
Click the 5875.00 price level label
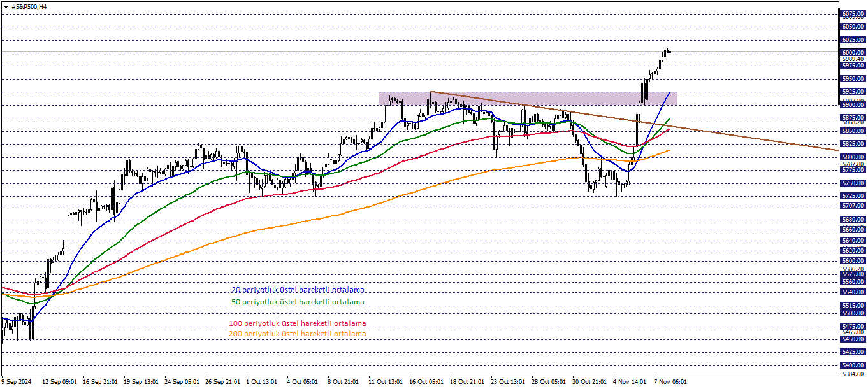[x=853, y=118]
